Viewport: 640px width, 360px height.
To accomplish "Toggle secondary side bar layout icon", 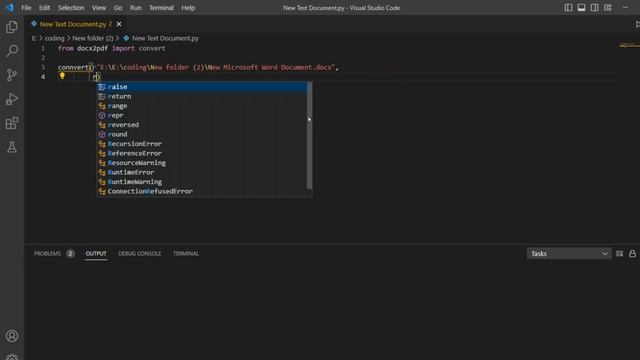I will pos(594,7).
